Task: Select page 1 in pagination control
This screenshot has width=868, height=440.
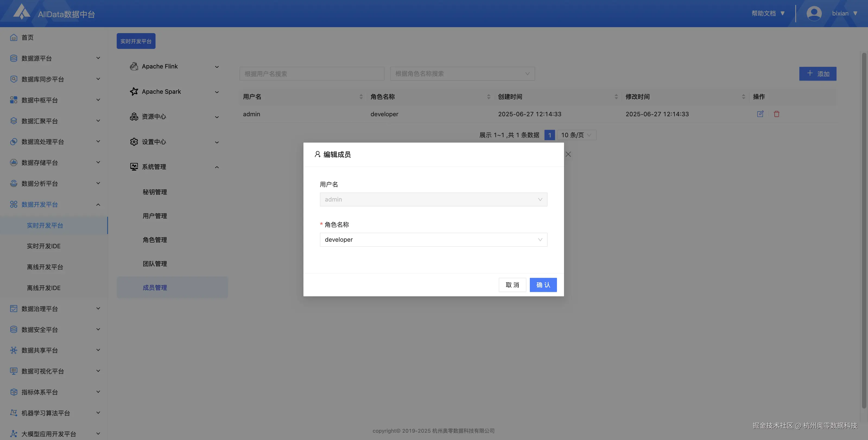Action: tap(550, 135)
